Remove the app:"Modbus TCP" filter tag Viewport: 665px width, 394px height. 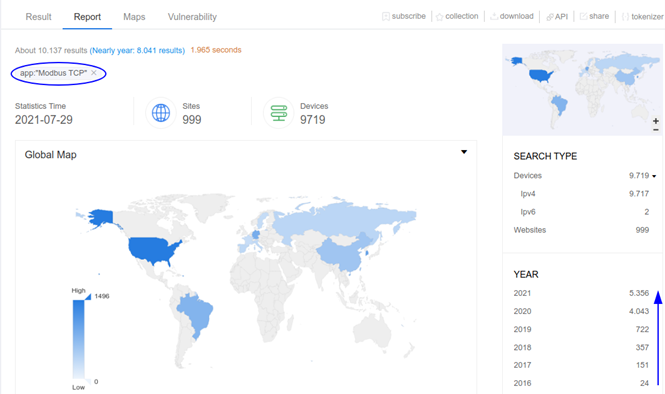[x=94, y=73]
